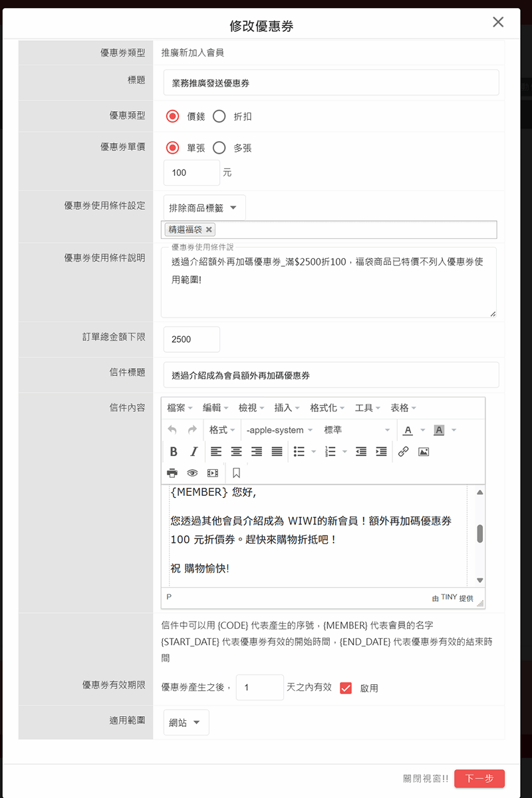Open 编輯 editor menu
This screenshot has width=532, height=798.
[215, 408]
